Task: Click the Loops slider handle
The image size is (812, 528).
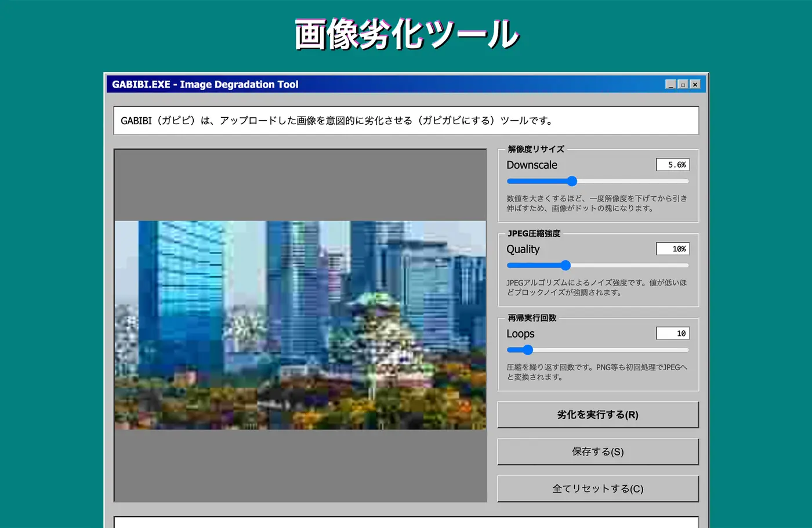Action: click(527, 350)
